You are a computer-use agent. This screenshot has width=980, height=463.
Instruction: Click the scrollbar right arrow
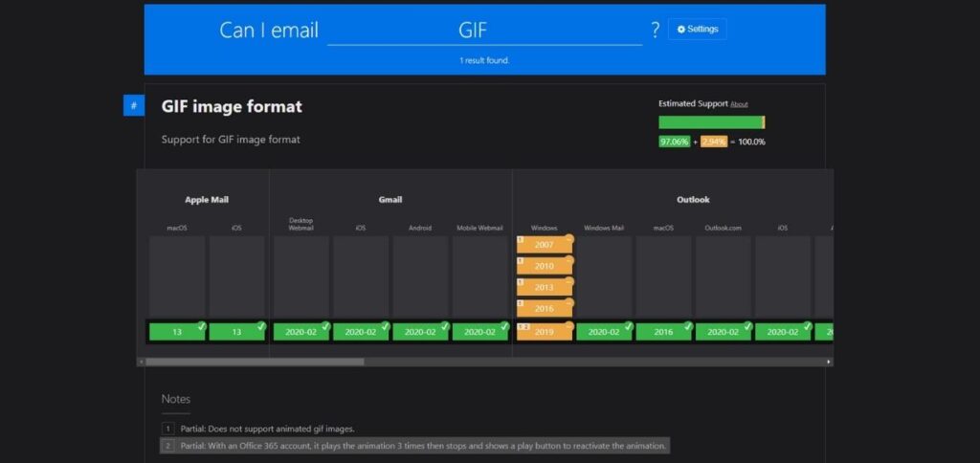pyautogui.click(x=829, y=362)
